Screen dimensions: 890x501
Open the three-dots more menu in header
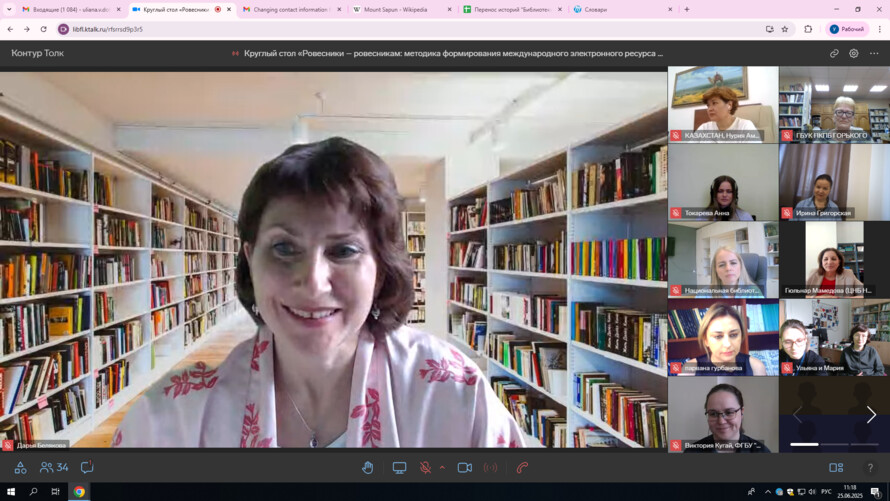pos(874,53)
